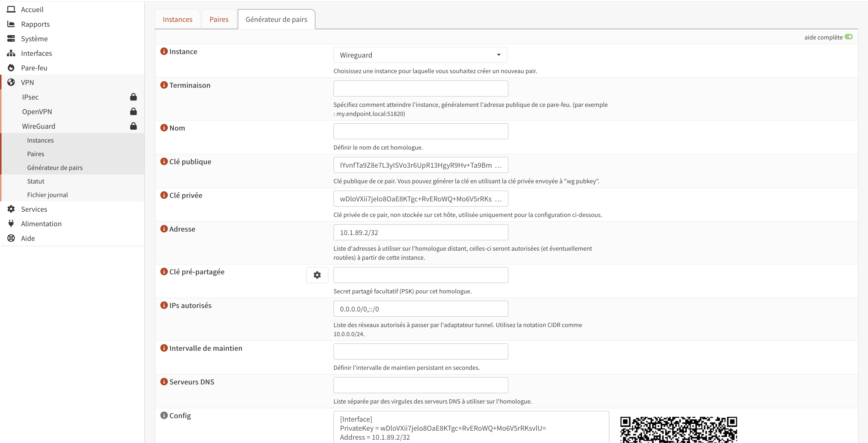Click the info icon next to Clé publique

(x=164, y=161)
